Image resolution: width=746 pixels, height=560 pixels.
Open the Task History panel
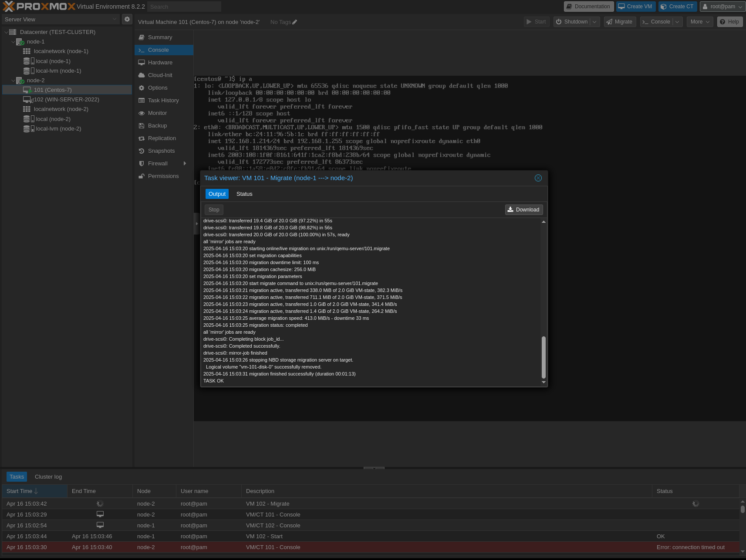click(163, 100)
